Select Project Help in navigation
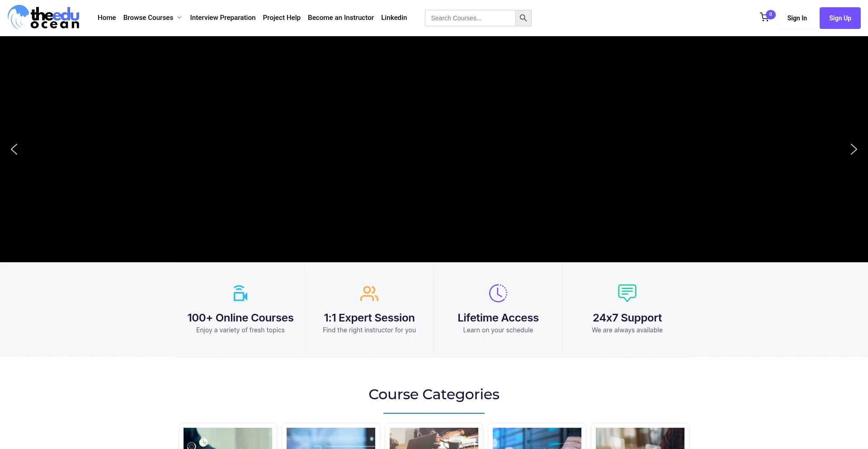The image size is (868, 449). point(282,18)
